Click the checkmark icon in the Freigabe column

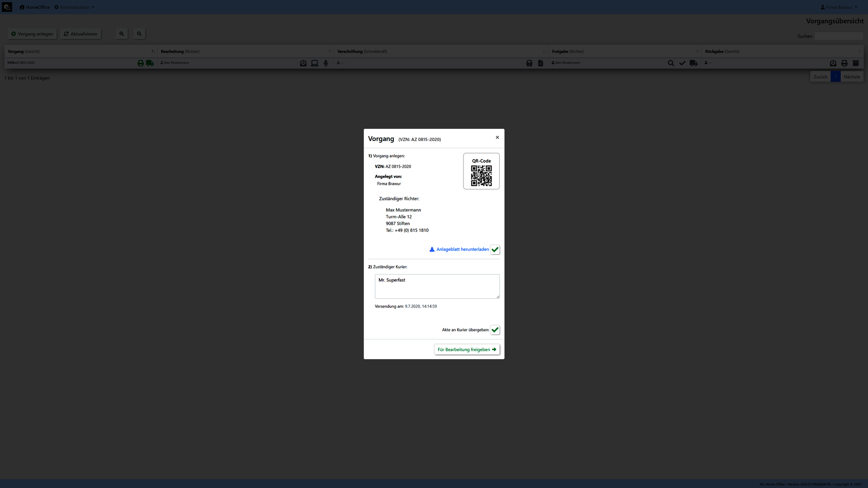pos(682,63)
